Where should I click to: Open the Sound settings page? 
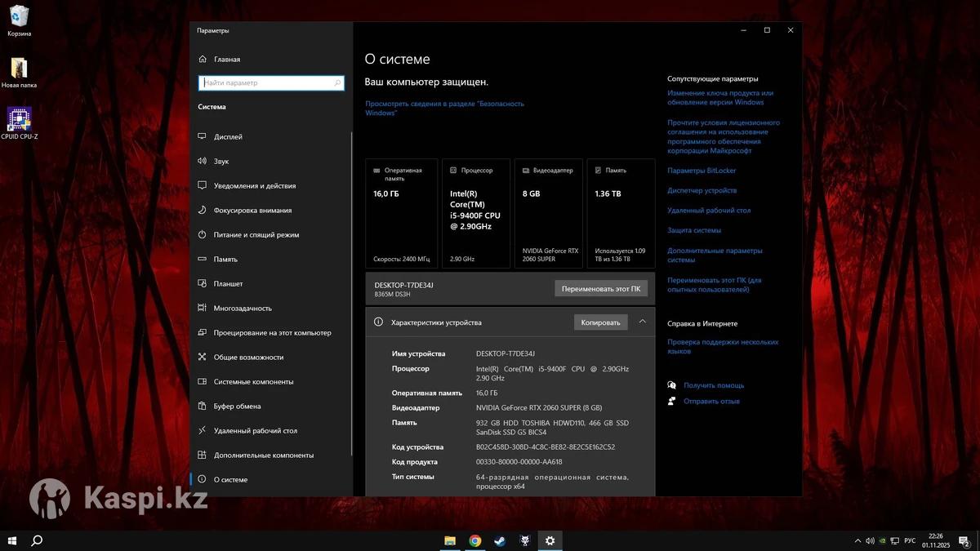click(x=221, y=162)
